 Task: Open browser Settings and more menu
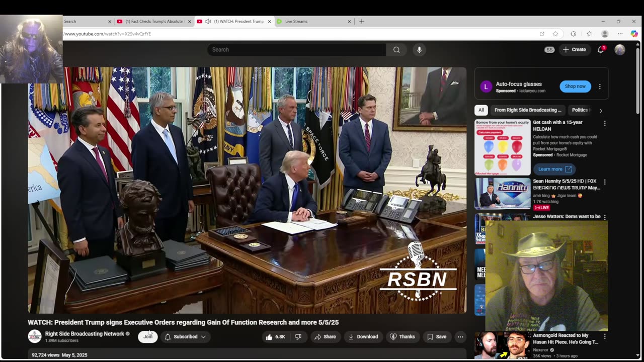click(620, 34)
